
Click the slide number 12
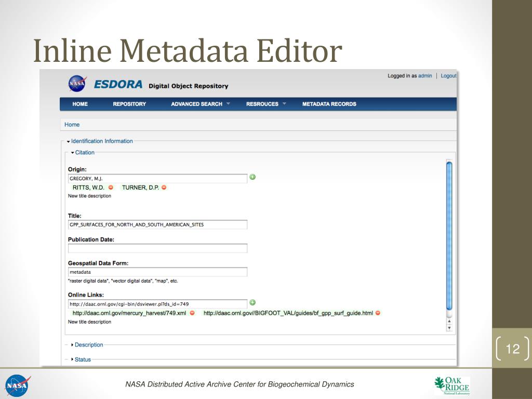(513, 349)
